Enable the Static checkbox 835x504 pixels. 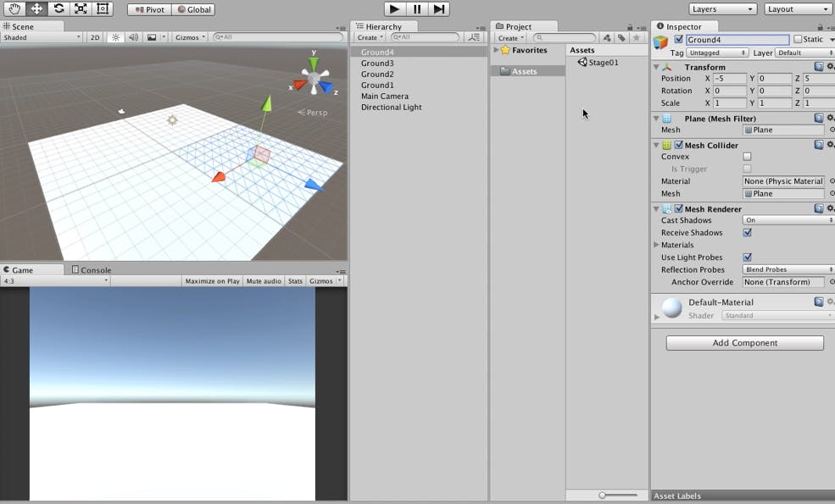(x=797, y=39)
